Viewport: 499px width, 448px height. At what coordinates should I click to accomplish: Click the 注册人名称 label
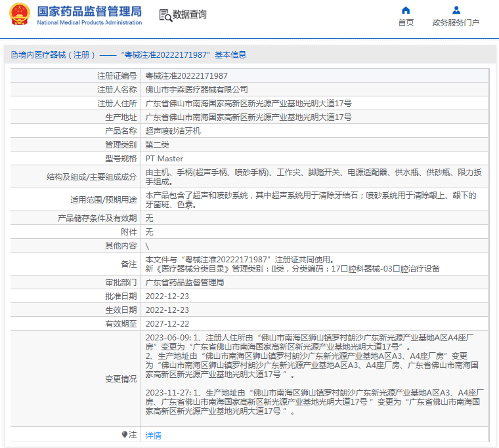point(117,90)
